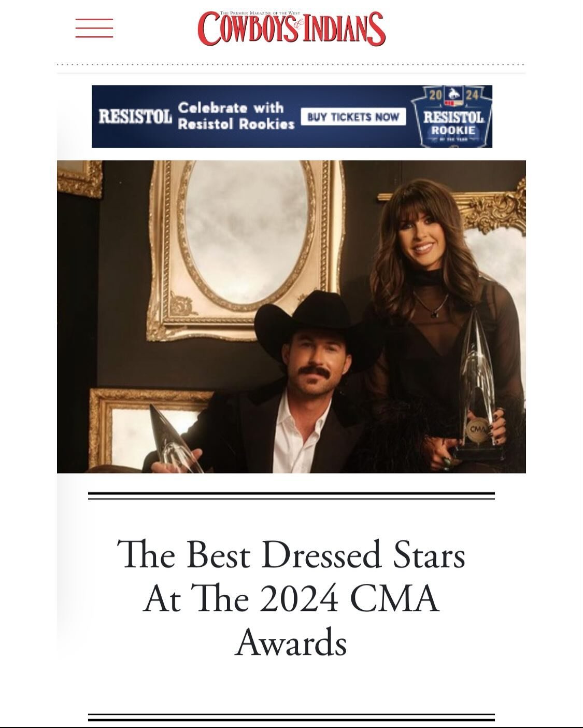Click the word Awards in the headline
583x728 pixels.
point(291,642)
